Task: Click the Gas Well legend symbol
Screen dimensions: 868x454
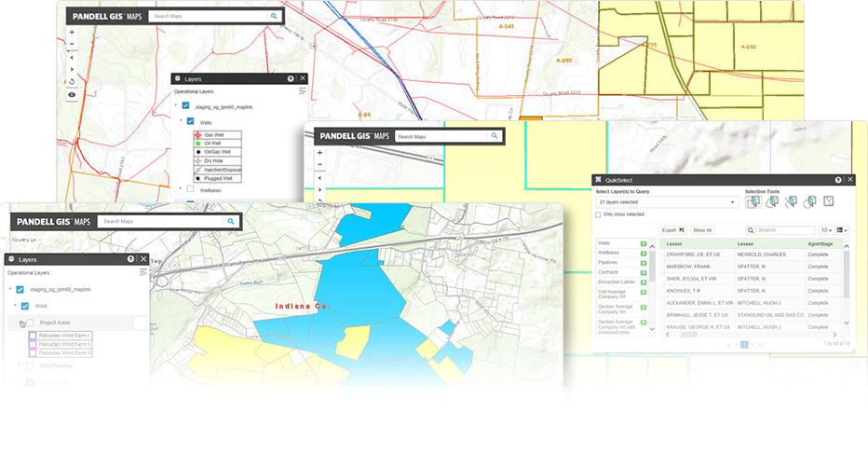Action: click(198, 134)
